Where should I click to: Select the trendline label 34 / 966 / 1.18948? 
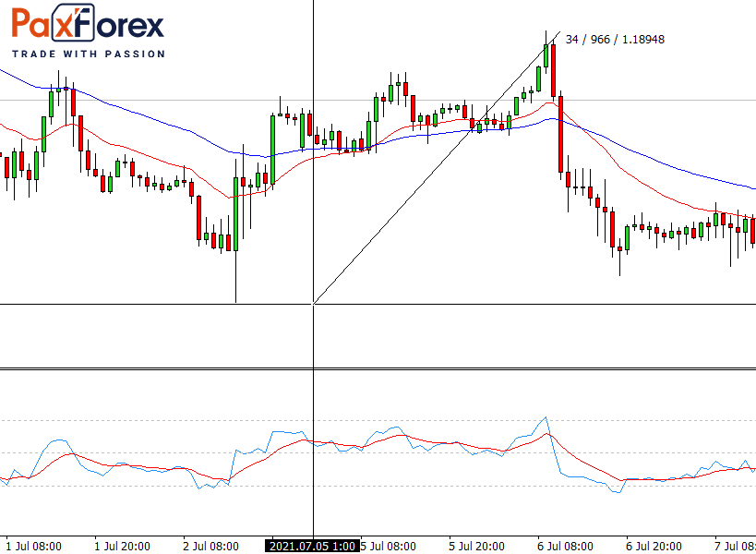tap(615, 40)
